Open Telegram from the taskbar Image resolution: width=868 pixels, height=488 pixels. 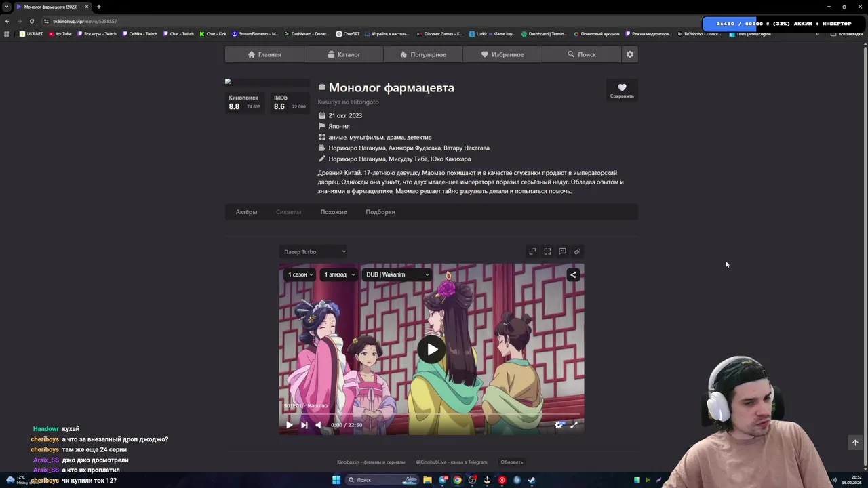[443, 480]
